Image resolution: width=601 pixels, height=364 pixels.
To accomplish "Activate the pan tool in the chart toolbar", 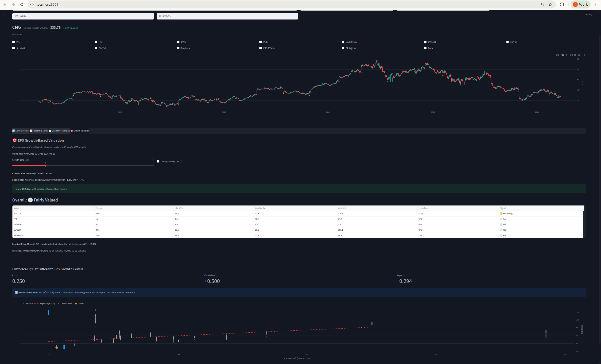I will tap(567, 55).
